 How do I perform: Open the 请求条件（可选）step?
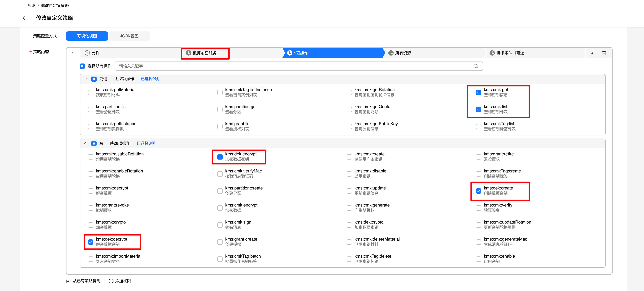[535, 53]
